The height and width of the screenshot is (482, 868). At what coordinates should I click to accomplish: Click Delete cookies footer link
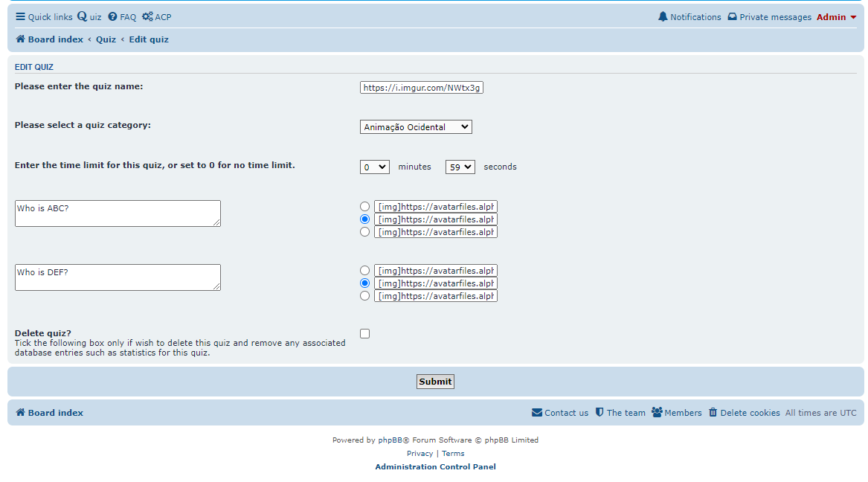(744, 413)
